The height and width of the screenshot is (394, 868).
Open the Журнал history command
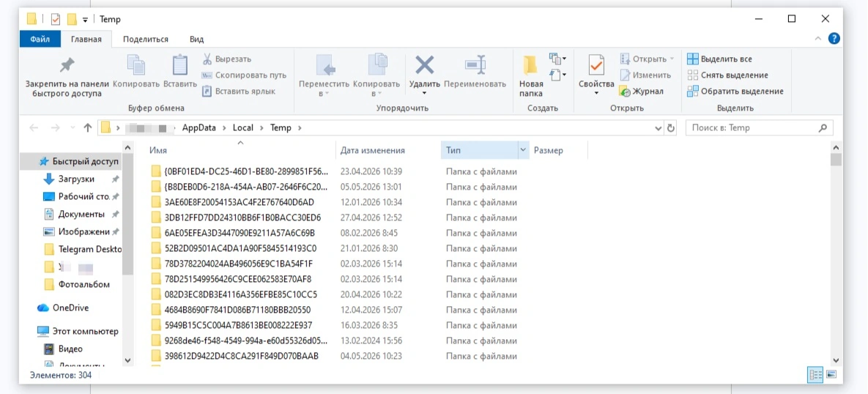641,91
